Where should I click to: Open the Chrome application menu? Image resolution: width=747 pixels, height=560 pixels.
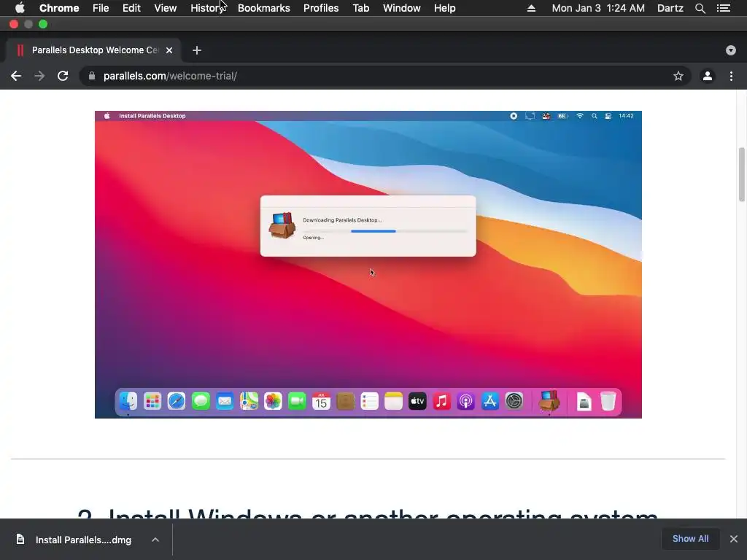pos(59,8)
